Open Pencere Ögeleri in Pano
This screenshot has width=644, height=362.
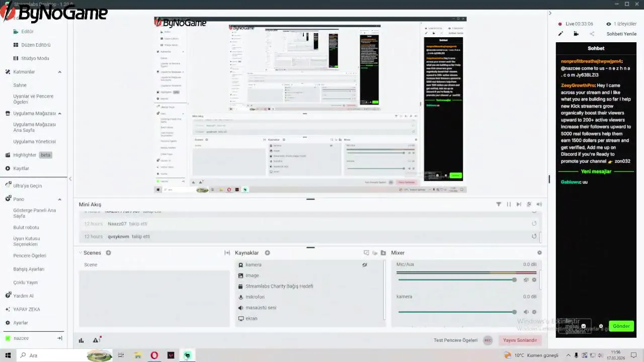click(x=30, y=255)
